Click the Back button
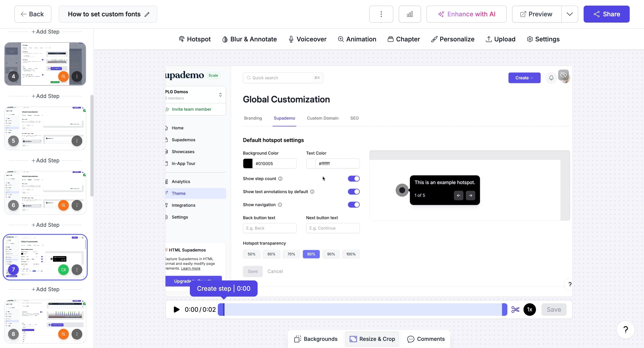The height and width of the screenshot is (348, 644). tap(33, 14)
